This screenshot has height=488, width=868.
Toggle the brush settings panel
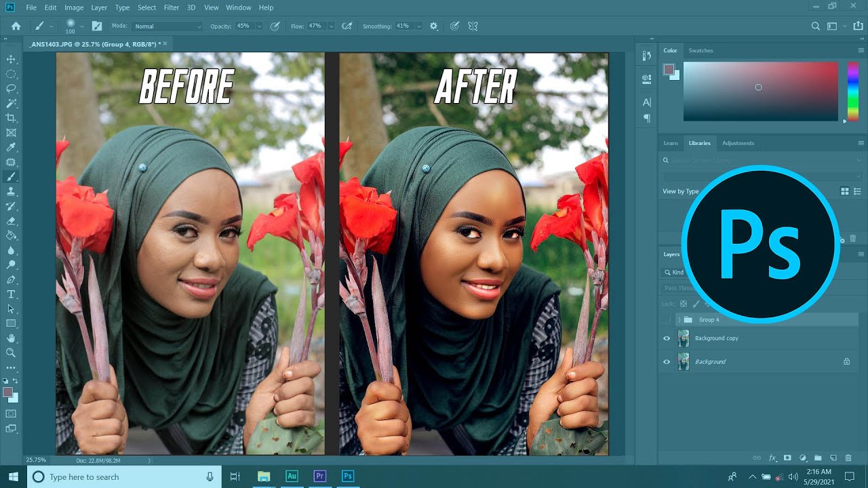coord(97,26)
